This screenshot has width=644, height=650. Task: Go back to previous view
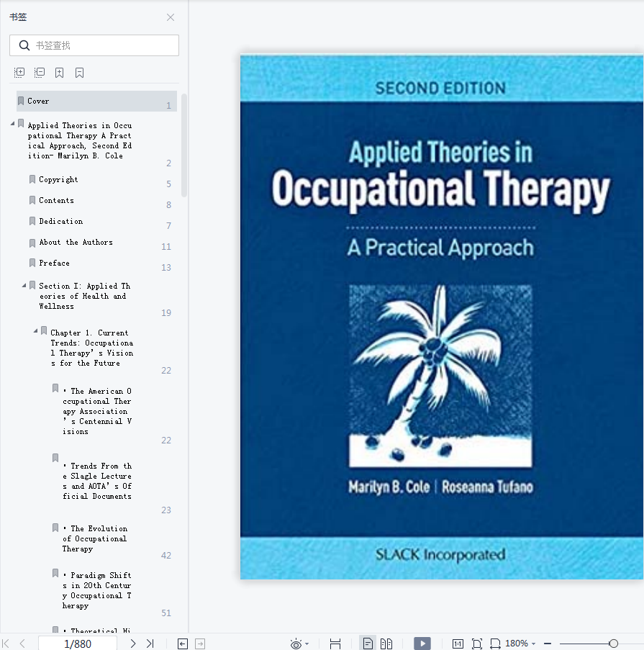(x=182, y=644)
